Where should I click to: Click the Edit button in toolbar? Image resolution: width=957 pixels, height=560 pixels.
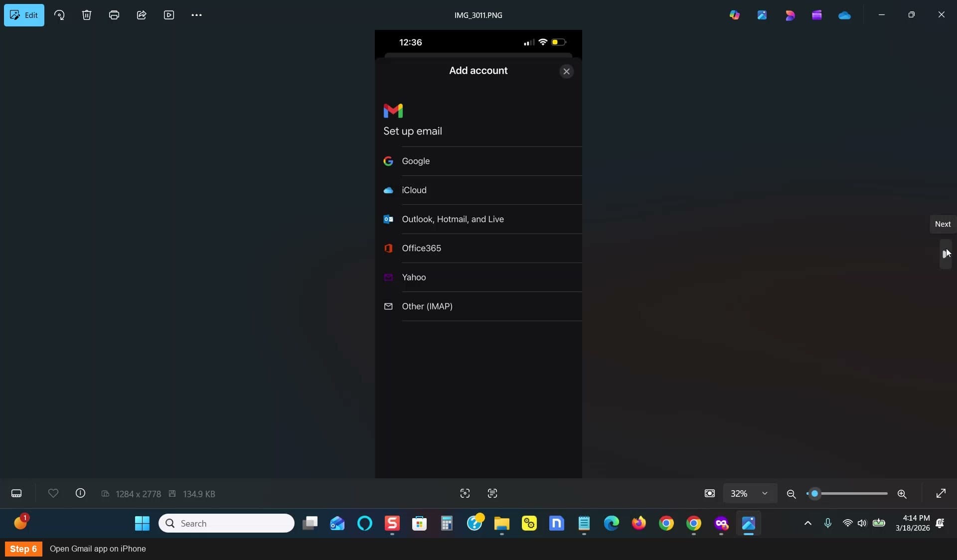pyautogui.click(x=24, y=15)
